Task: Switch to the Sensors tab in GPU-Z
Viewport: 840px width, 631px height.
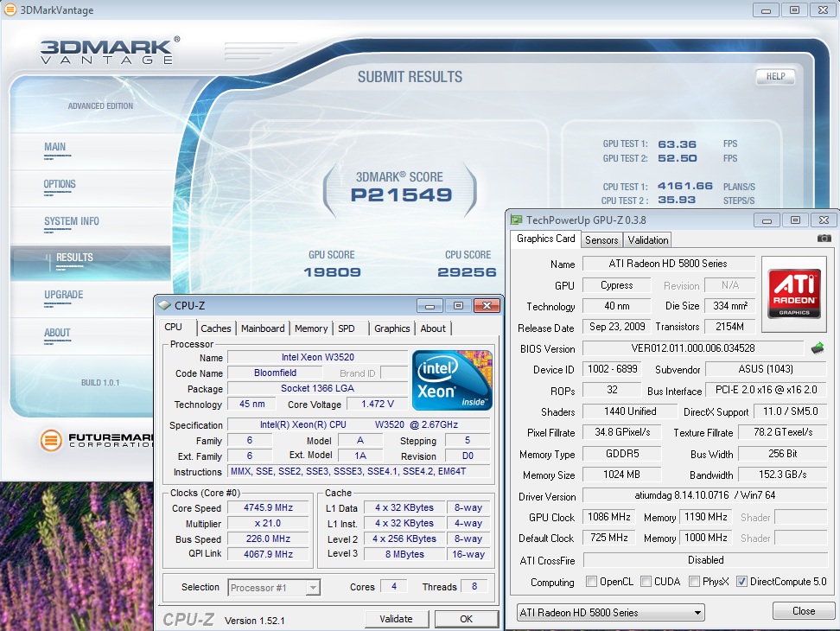Action: click(601, 240)
